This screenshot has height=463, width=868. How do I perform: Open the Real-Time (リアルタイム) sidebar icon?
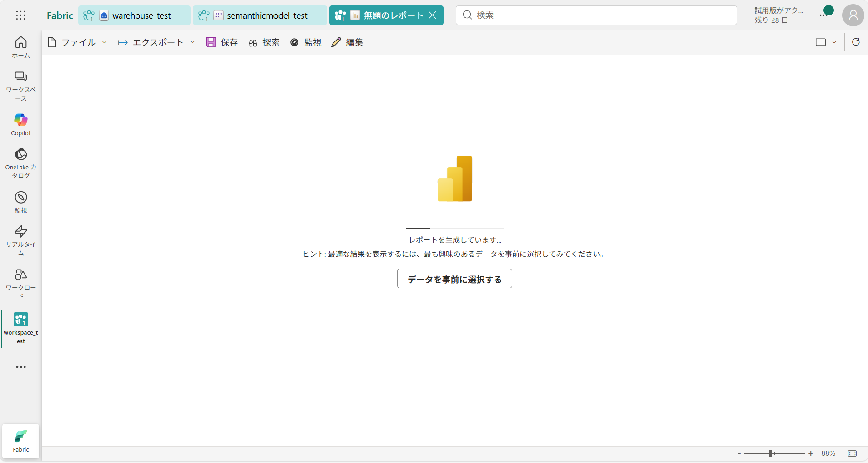tap(21, 240)
